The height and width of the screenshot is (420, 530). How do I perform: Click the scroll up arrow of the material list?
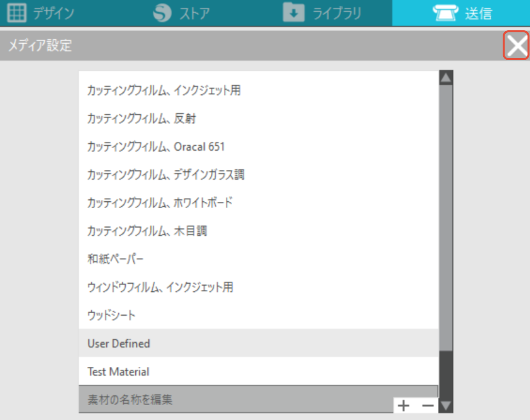coord(446,78)
